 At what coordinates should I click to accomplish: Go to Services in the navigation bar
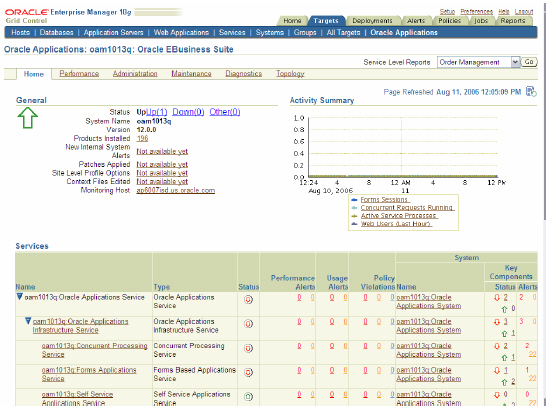tap(232, 32)
